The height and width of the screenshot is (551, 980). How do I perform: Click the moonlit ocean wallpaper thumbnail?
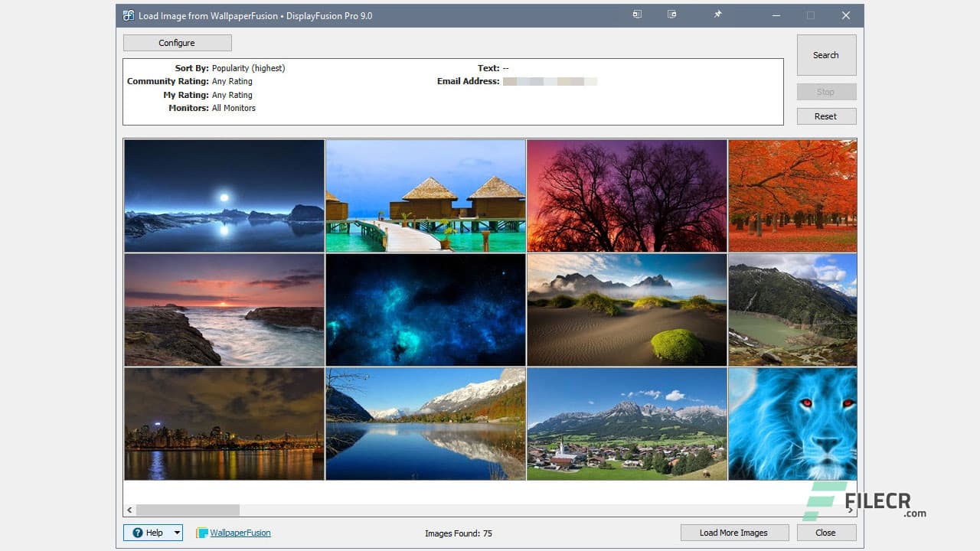pyautogui.click(x=223, y=195)
